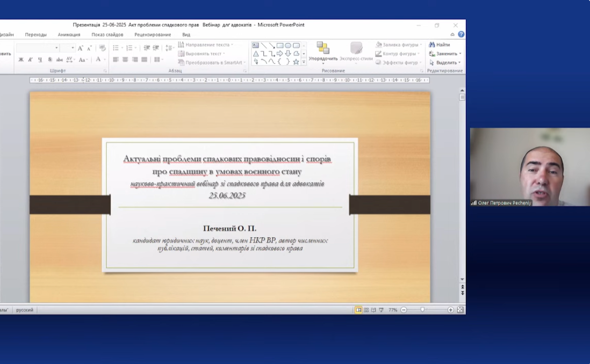Click the Направление текста button
590x364 pixels.
(x=205, y=45)
